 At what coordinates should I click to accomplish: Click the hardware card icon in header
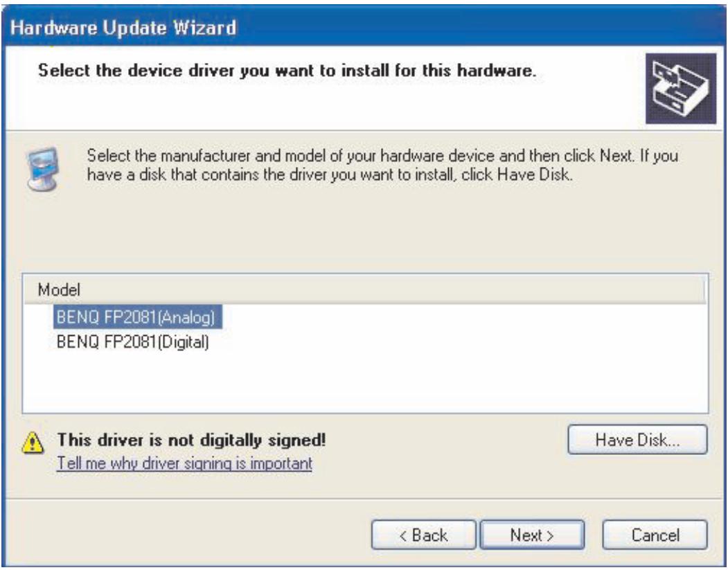coord(681,89)
